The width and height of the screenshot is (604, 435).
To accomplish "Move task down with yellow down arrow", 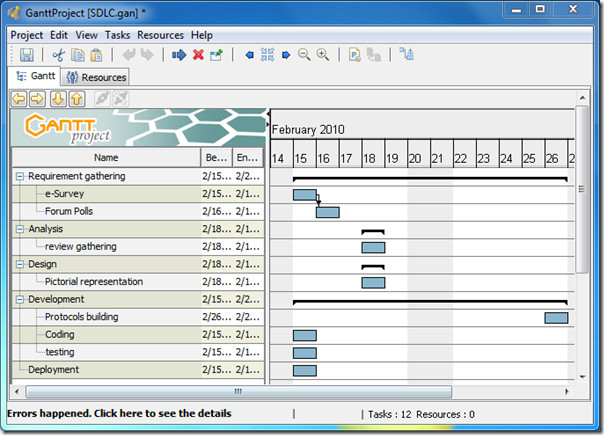I will tap(58, 99).
